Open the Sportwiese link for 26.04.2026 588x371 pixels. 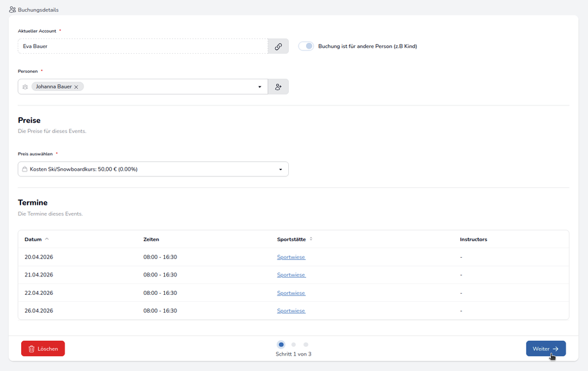(x=291, y=311)
